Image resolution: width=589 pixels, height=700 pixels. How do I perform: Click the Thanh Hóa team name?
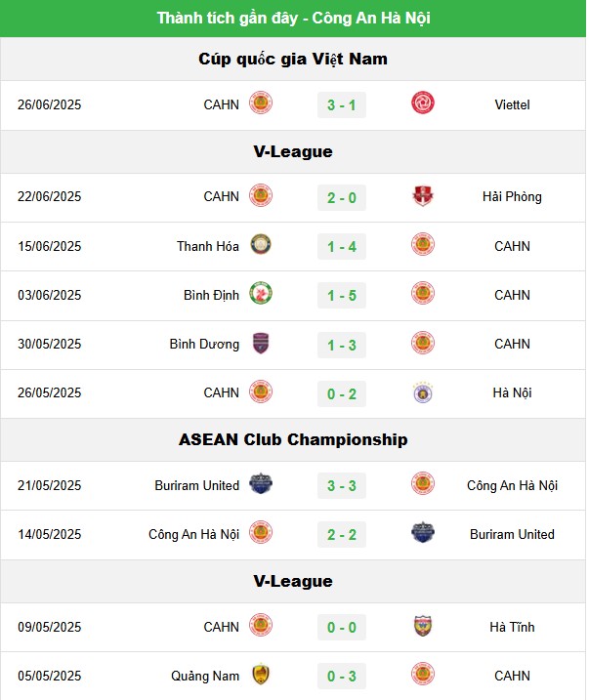208,246
